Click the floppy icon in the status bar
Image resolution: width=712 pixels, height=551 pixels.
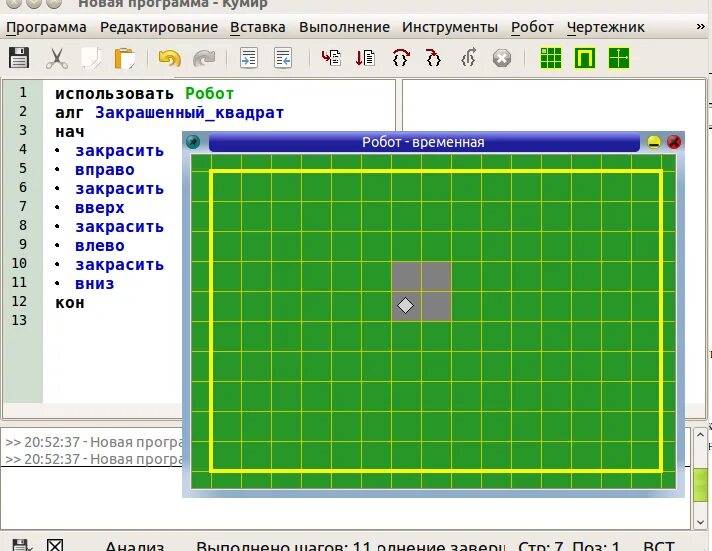pos(20,545)
